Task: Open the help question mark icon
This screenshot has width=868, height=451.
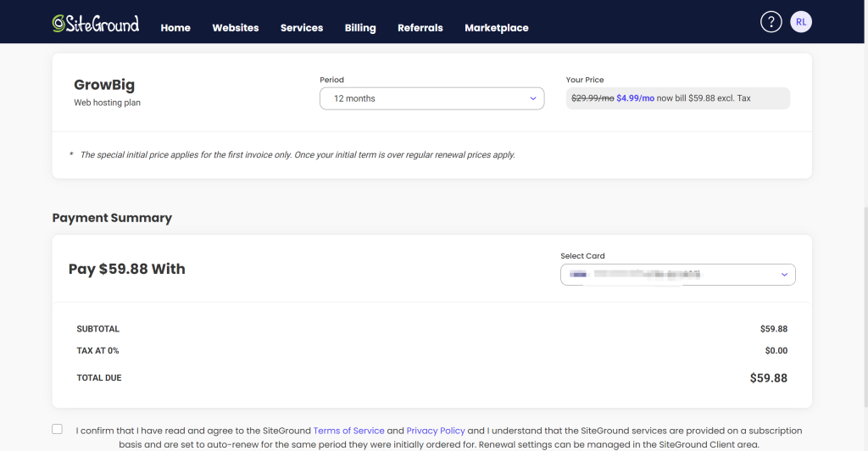Action: tap(771, 22)
